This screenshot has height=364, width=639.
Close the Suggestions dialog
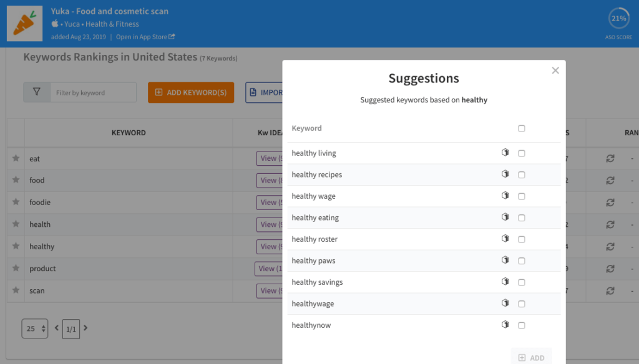tap(555, 70)
